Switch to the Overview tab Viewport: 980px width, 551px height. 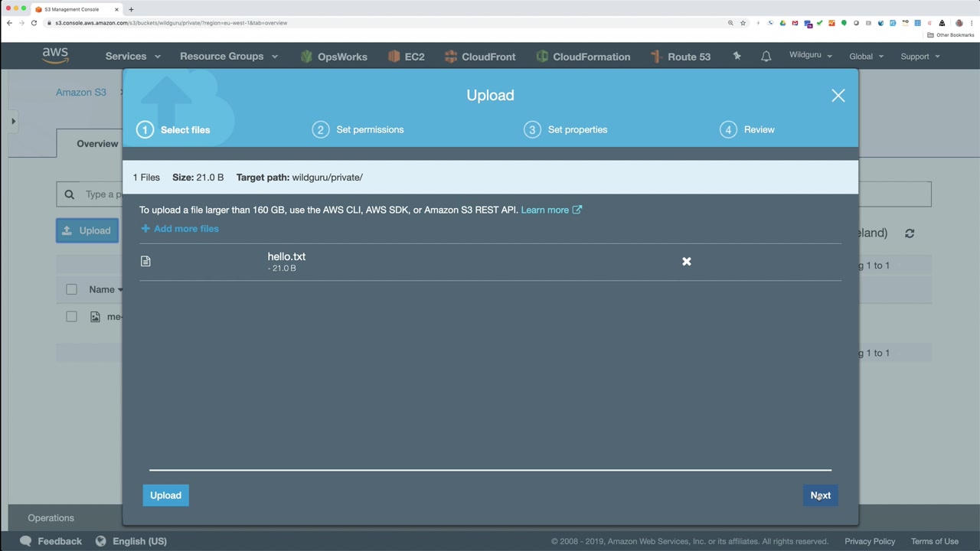(97, 144)
